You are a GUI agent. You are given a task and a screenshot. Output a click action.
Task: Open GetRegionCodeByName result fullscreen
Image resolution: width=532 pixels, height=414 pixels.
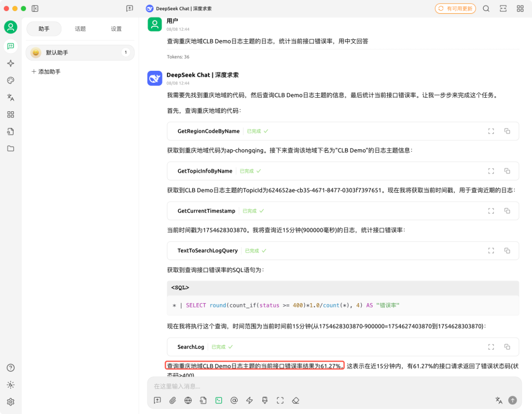[491, 131]
